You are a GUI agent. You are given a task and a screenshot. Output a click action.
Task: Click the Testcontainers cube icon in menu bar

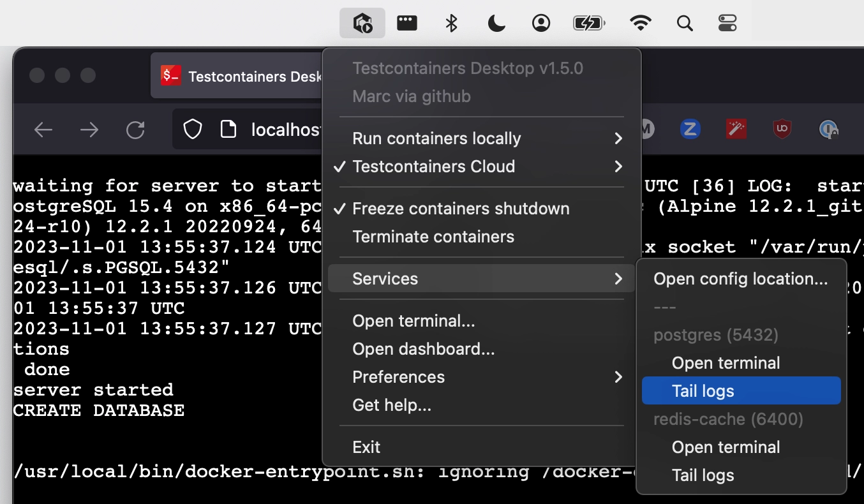coord(362,22)
